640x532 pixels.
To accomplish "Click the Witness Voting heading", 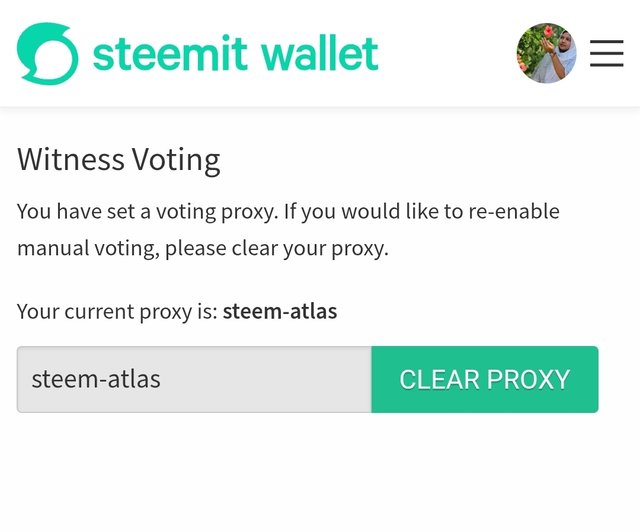I will tap(119, 160).
